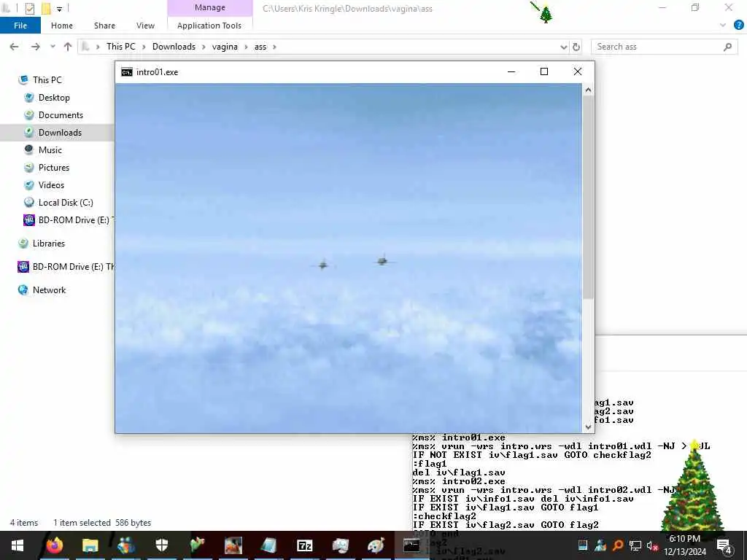
Task: Click the intro01.exe vertical scrollbar thumb
Action: point(589,198)
